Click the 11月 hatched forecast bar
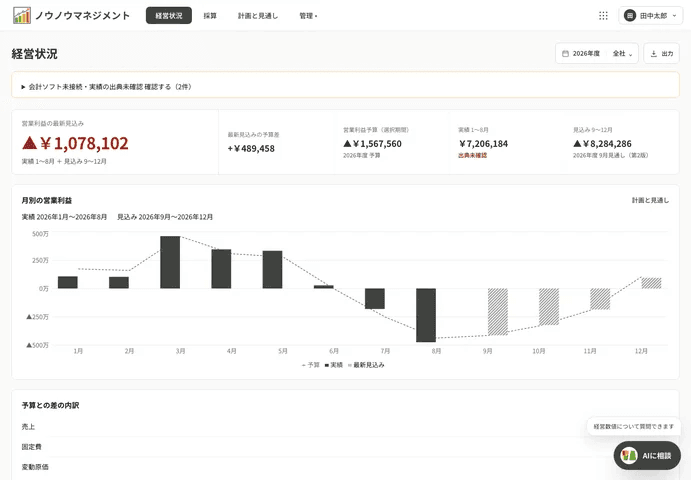The width and height of the screenshot is (691, 480). pos(600,299)
